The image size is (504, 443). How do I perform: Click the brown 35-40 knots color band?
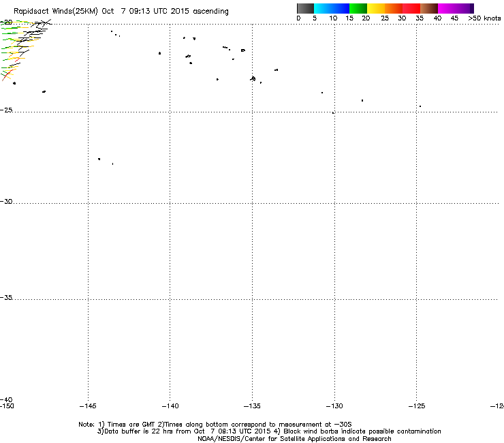[429, 8]
